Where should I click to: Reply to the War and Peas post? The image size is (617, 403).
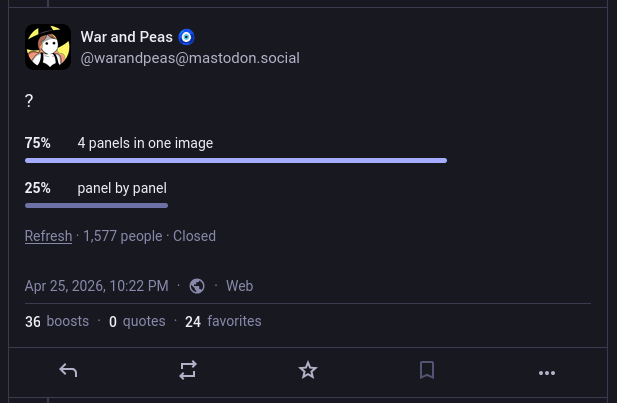[x=68, y=371]
